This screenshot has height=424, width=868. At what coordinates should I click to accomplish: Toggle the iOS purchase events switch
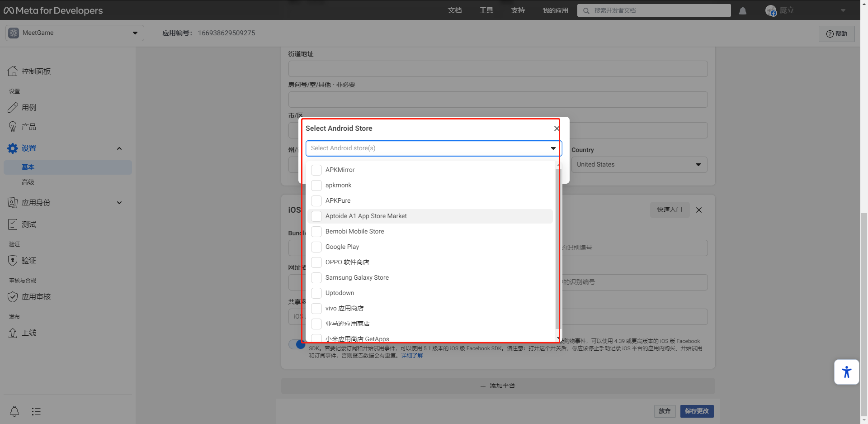pos(297,344)
